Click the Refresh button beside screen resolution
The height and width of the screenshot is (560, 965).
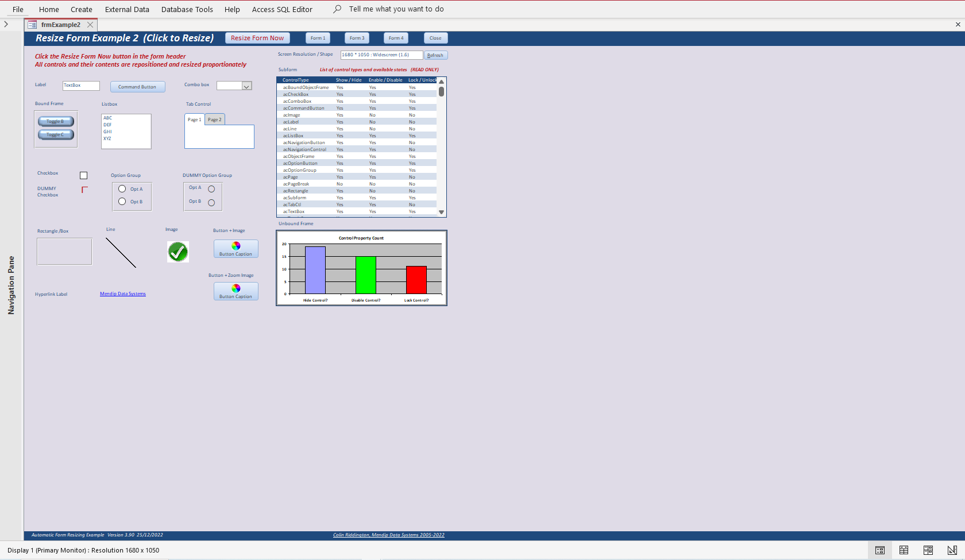pyautogui.click(x=435, y=55)
